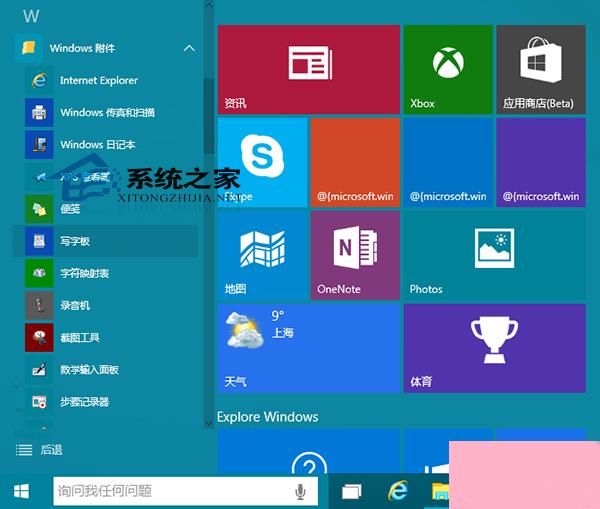This screenshot has width=600, height=509.
Task: Launch 录音机 sound recorder icon
Action: pyautogui.click(x=39, y=305)
